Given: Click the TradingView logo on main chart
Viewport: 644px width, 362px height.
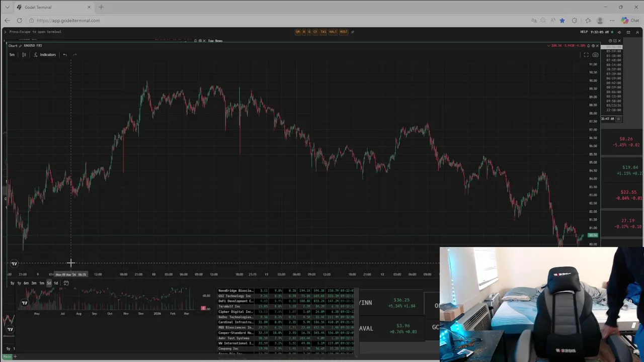Looking at the screenshot, I should coord(14,263).
